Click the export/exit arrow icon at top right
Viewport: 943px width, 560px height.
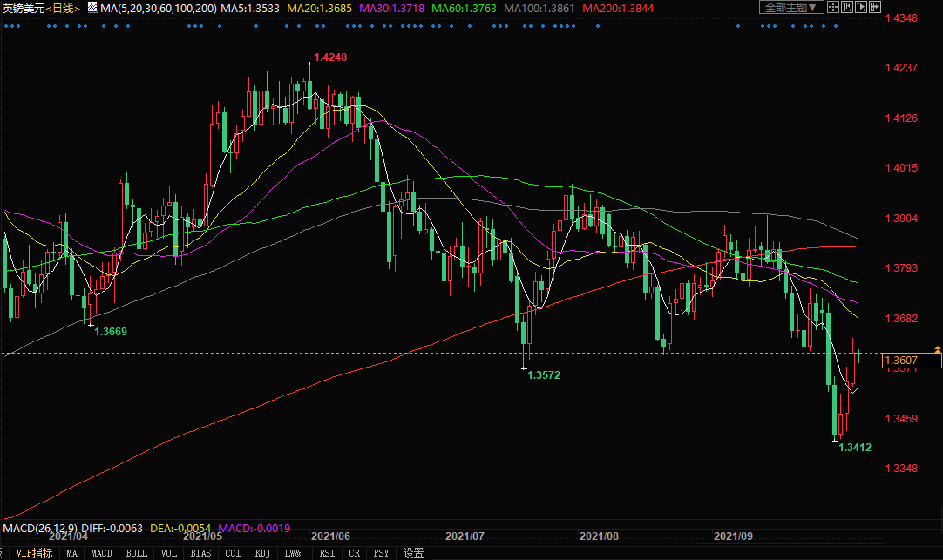click(x=874, y=8)
